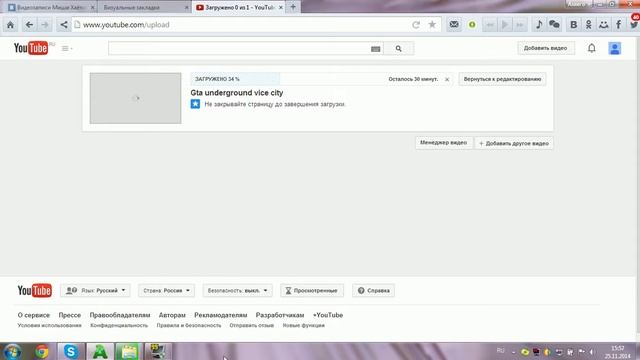Viewport: 640px width, 360px height.
Task: Click the search magnifier button
Action: point(399,49)
